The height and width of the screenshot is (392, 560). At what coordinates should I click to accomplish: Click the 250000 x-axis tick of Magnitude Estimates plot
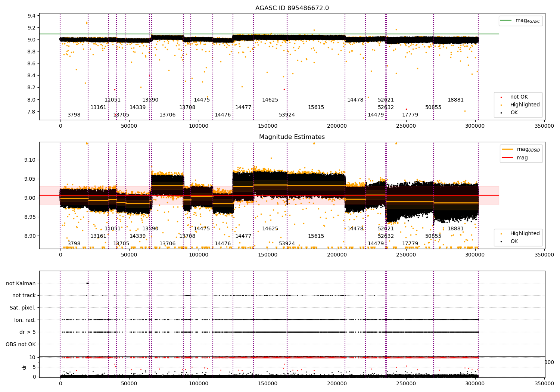(x=406, y=255)
